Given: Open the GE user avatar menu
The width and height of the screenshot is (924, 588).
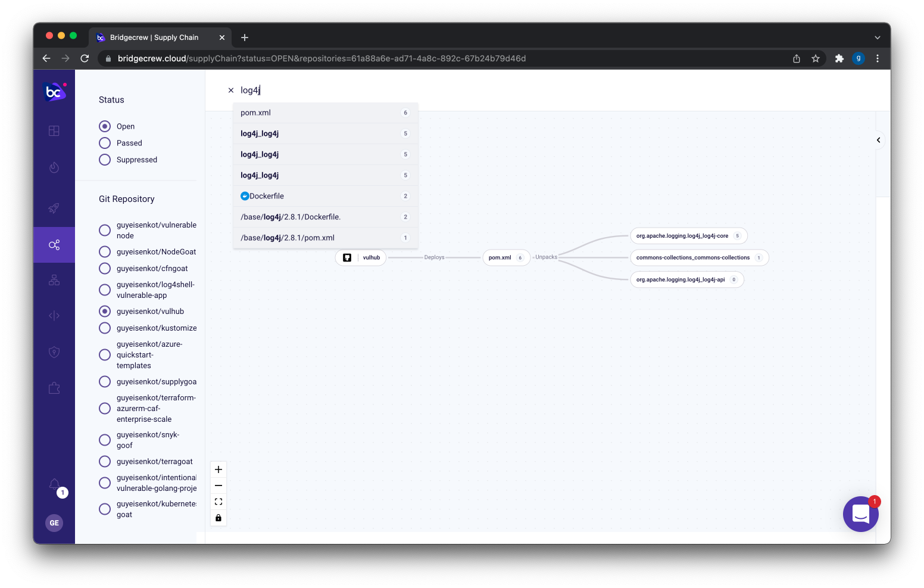Looking at the screenshot, I should point(54,523).
